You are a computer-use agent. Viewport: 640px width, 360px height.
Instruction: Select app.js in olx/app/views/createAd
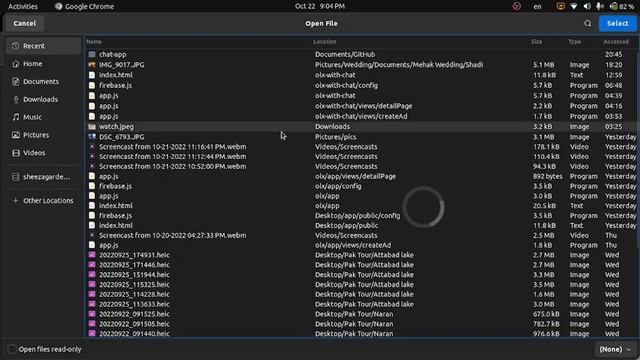(361, 245)
